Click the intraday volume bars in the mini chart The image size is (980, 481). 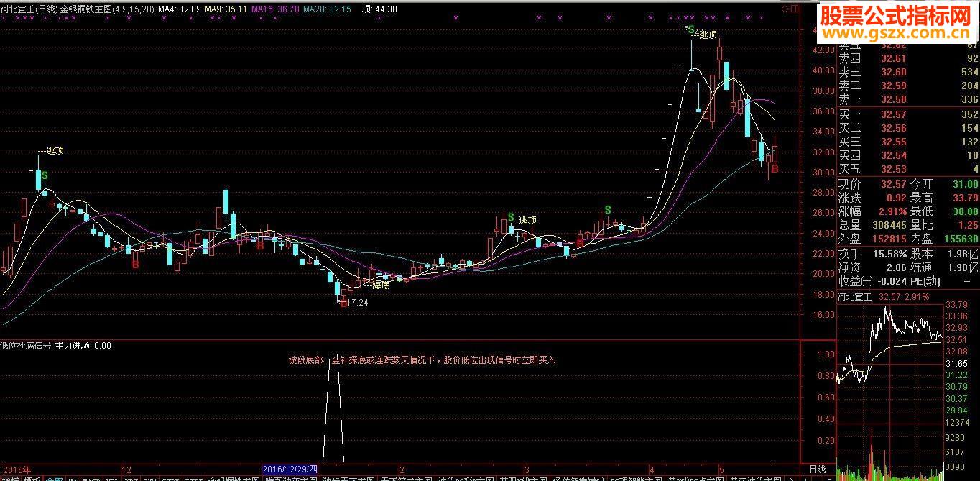tap(891, 453)
